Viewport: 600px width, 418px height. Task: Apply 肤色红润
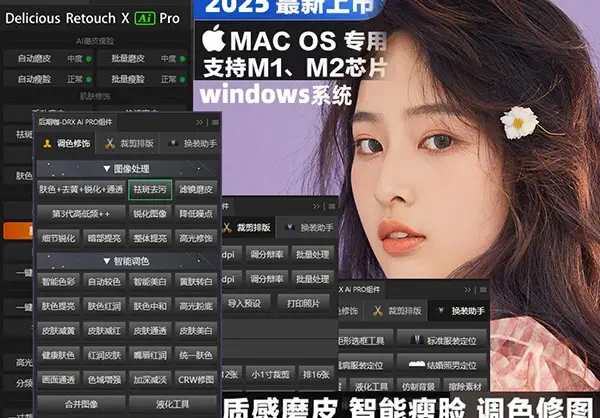104,306
